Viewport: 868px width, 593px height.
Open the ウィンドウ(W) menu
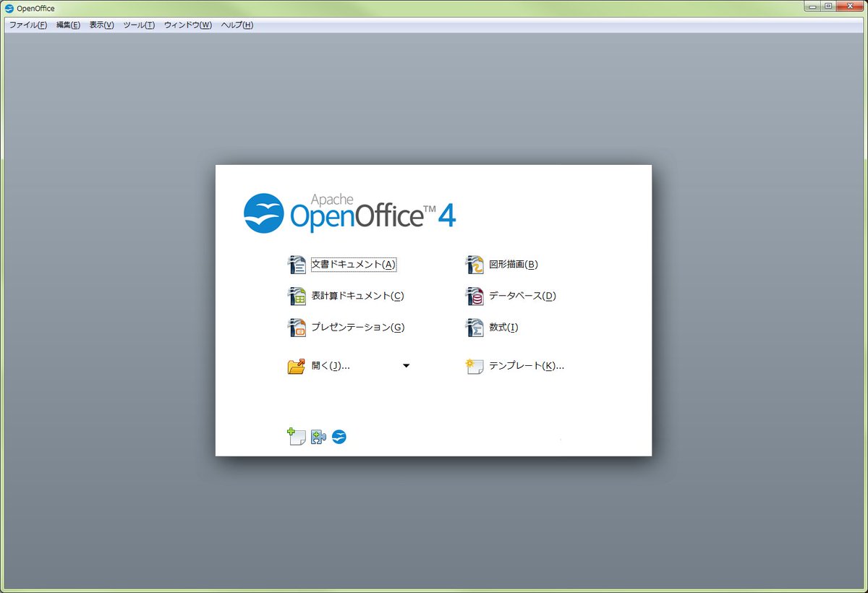(188, 25)
